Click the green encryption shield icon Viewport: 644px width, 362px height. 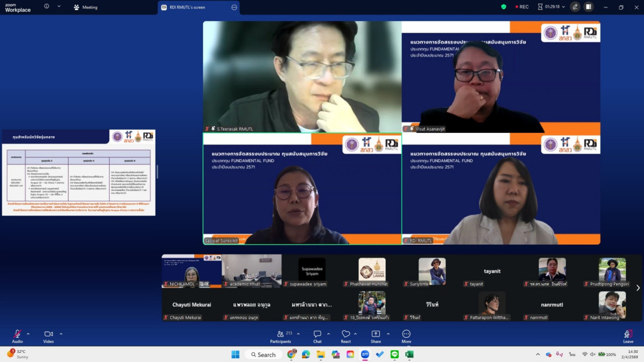click(503, 7)
